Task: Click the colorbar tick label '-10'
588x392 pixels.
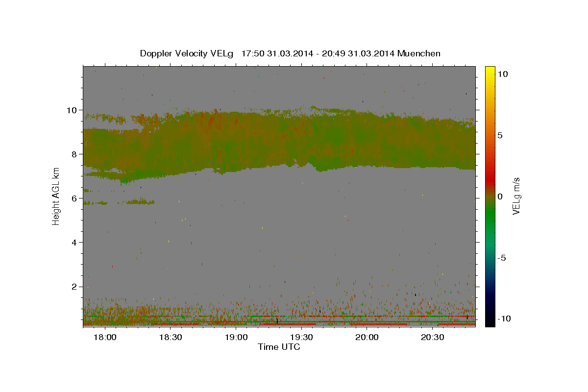Action: click(x=503, y=318)
